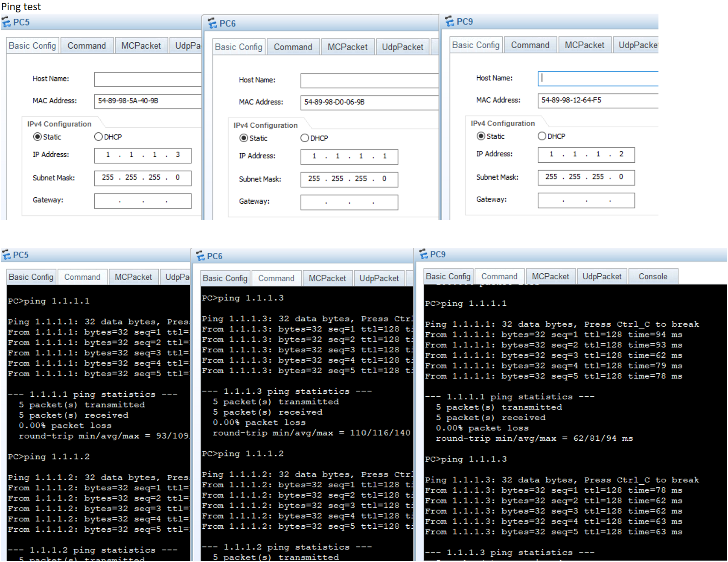Viewport: 728px width, 562px height.
Task: Select Static radio button in PC5 config
Action: coord(37,137)
